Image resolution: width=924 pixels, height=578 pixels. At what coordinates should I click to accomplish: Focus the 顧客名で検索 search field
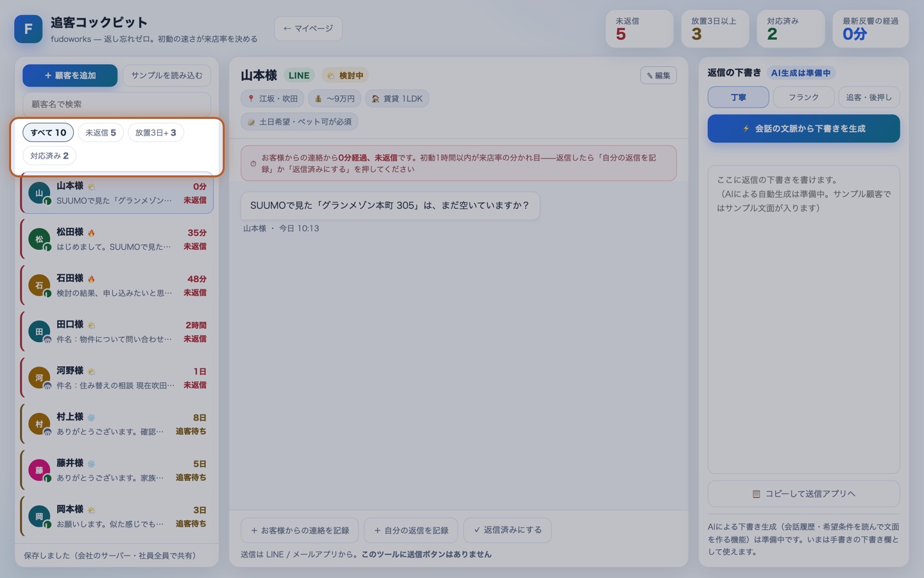117,104
